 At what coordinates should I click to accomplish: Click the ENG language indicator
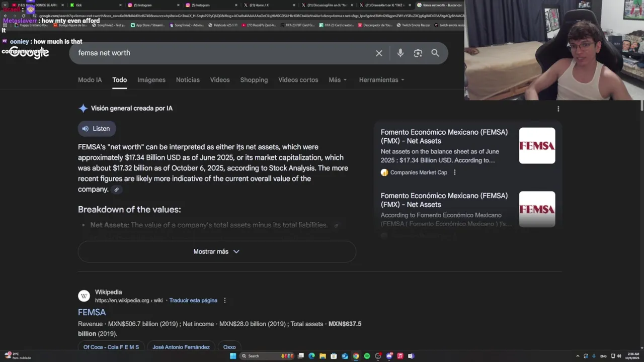tap(603, 356)
